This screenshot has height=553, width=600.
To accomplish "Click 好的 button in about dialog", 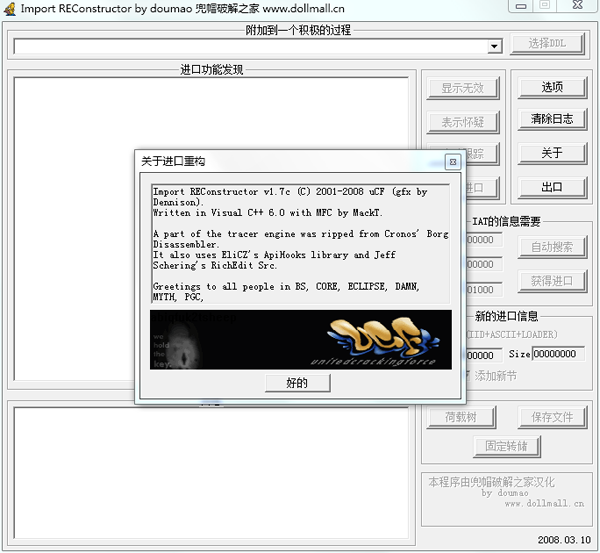I will click(298, 383).
